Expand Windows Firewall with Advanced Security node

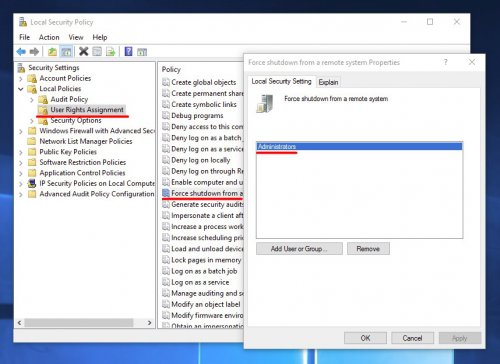tap(21, 131)
